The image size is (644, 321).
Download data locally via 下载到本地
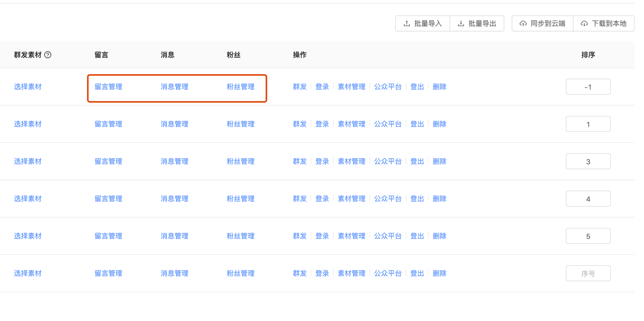(604, 23)
